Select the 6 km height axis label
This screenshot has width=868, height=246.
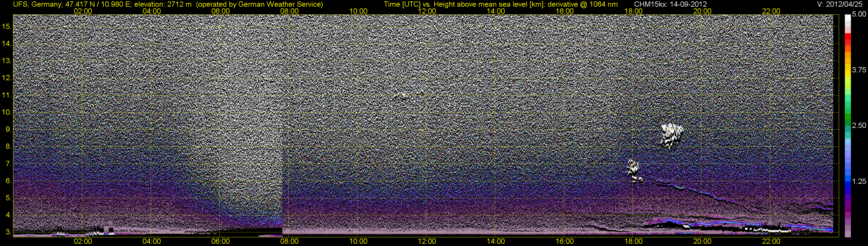point(9,181)
